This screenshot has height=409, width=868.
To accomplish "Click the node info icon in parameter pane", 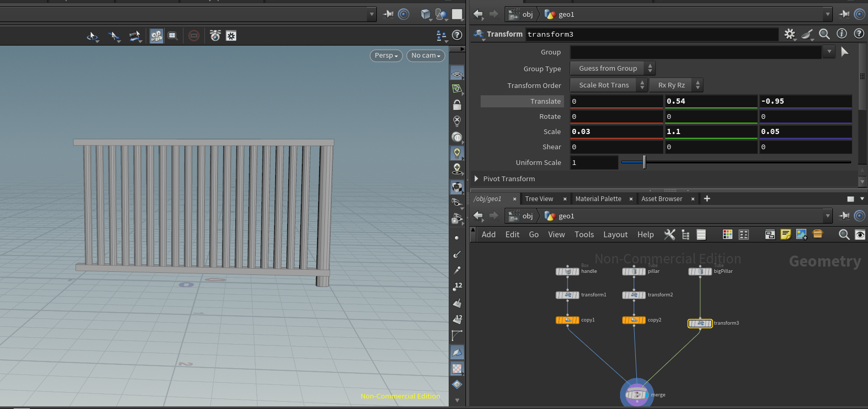I will [842, 34].
